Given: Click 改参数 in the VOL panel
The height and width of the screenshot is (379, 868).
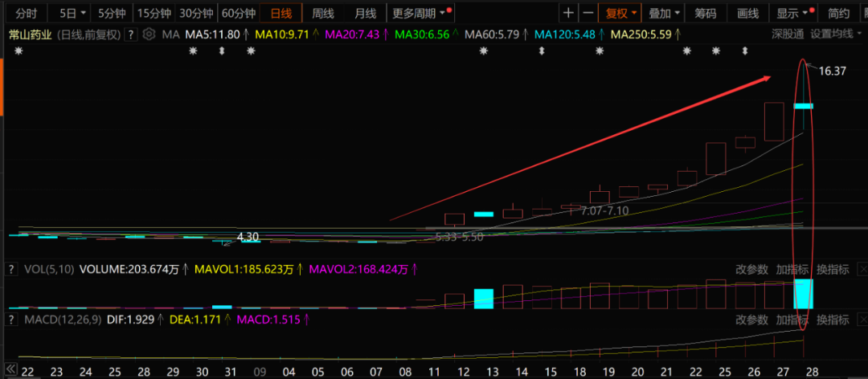Looking at the screenshot, I should point(751,270).
